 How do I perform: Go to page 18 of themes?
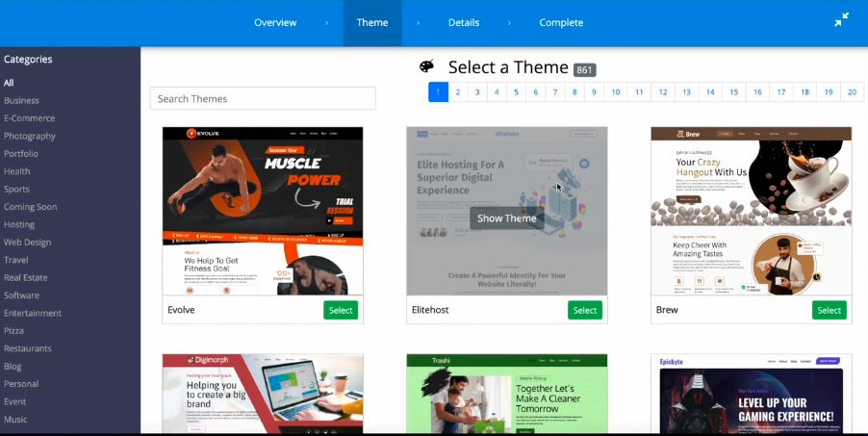point(804,92)
